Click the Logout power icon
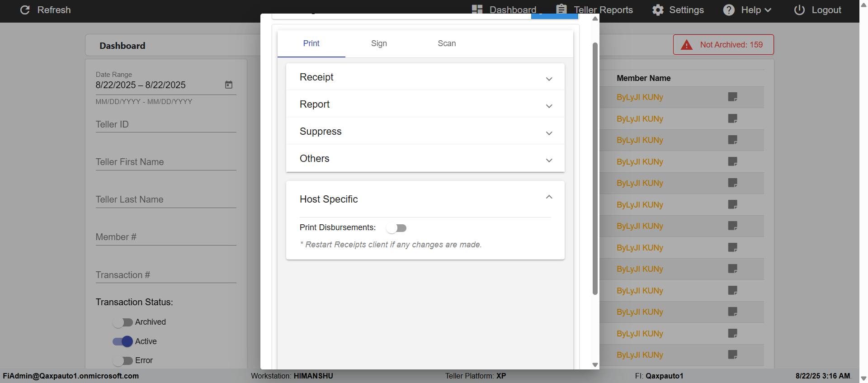Image resolution: width=868 pixels, height=383 pixels. click(x=799, y=10)
